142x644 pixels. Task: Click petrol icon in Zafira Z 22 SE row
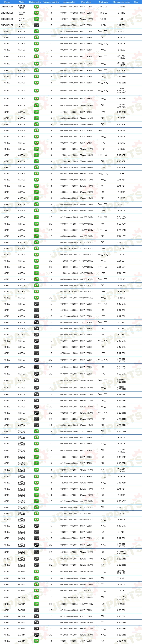(36, 604)
